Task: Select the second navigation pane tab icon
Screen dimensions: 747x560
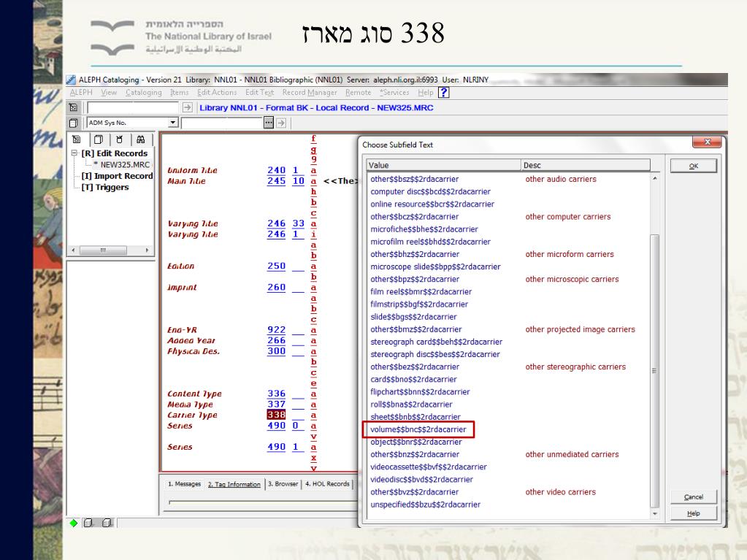Action: (x=99, y=139)
